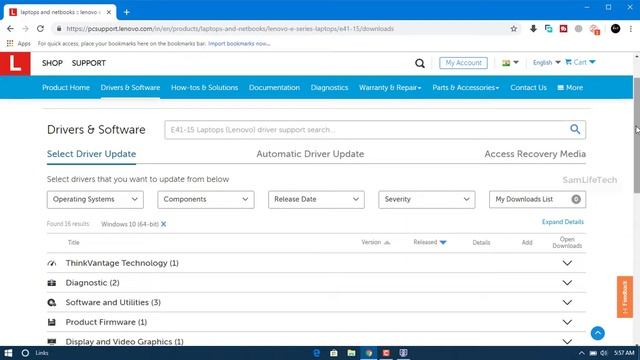This screenshot has width=640, height=360.
Task: Open the Documentation tab
Action: [274, 87]
